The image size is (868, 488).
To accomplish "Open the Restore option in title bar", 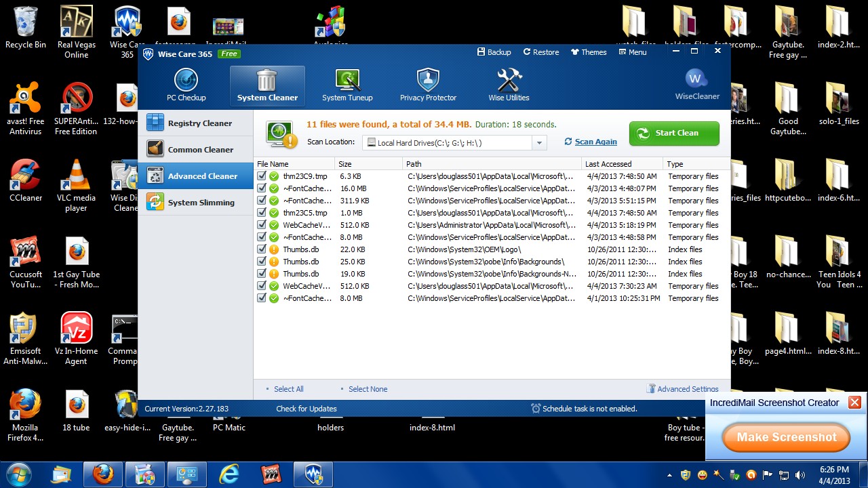I will tap(541, 52).
